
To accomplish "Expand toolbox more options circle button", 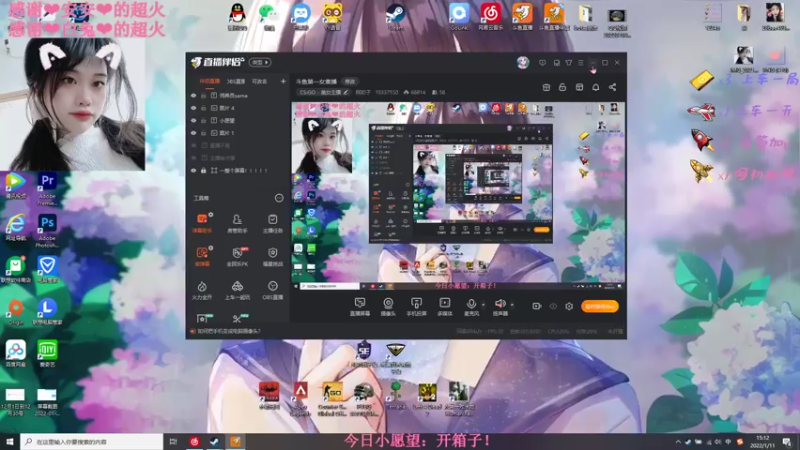I will click(279, 198).
